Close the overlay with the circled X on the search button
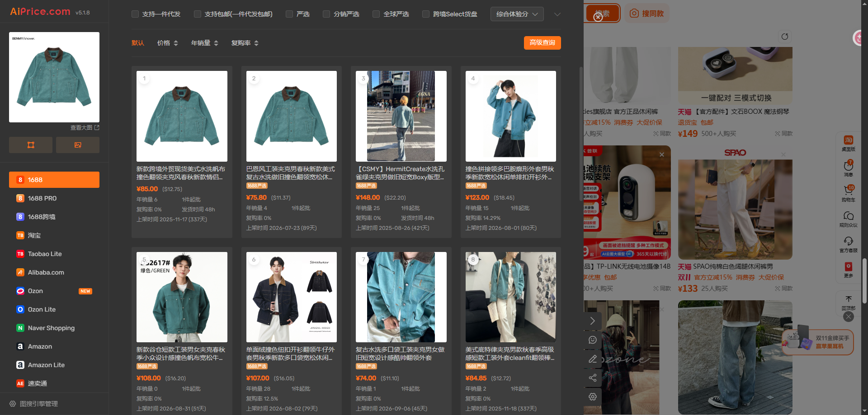The width and height of the screenshot is (868, 415). pos(598,17)
